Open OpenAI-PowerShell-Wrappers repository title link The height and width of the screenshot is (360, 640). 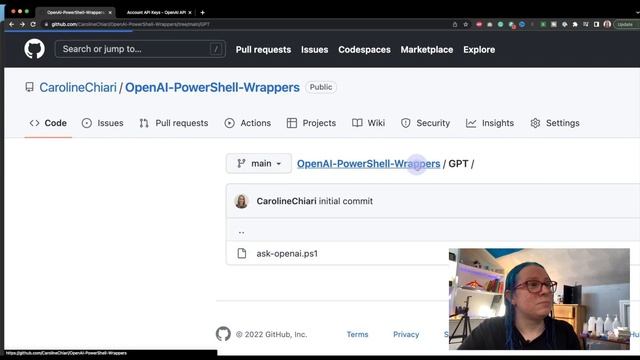[x=212, y=87]
